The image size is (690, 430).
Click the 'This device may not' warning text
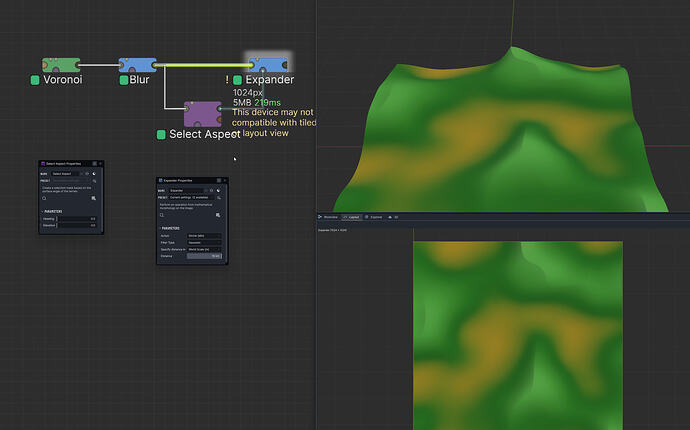[x=273, y=112]
